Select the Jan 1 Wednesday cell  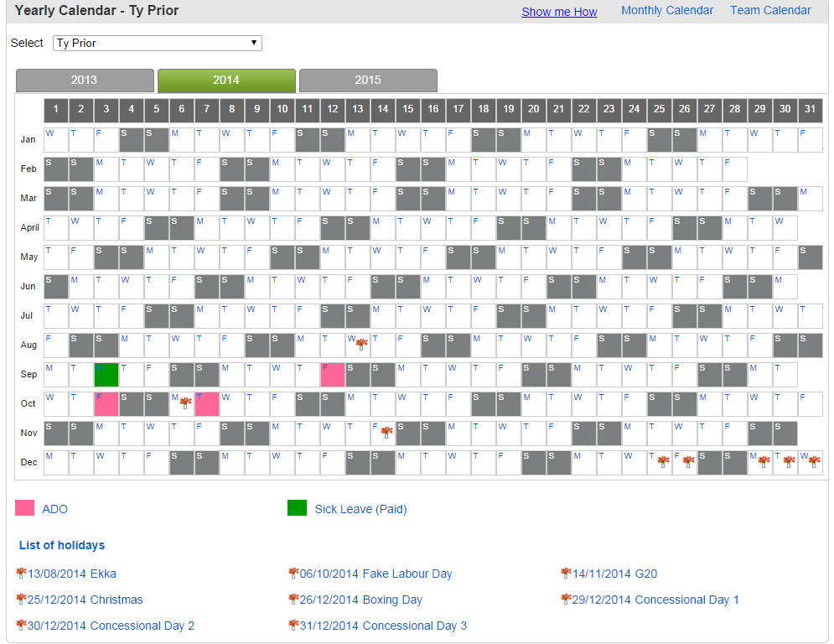pos(56,140)
